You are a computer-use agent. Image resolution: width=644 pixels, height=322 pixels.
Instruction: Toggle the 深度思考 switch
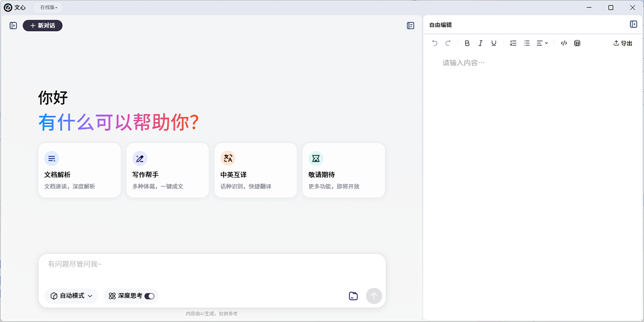(x=149, y=296)
